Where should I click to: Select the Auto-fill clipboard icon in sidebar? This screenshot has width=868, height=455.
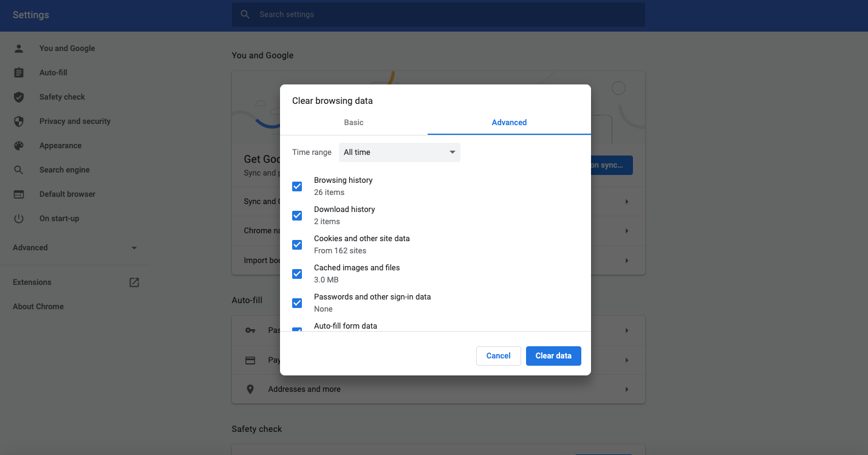coord(19,73)
